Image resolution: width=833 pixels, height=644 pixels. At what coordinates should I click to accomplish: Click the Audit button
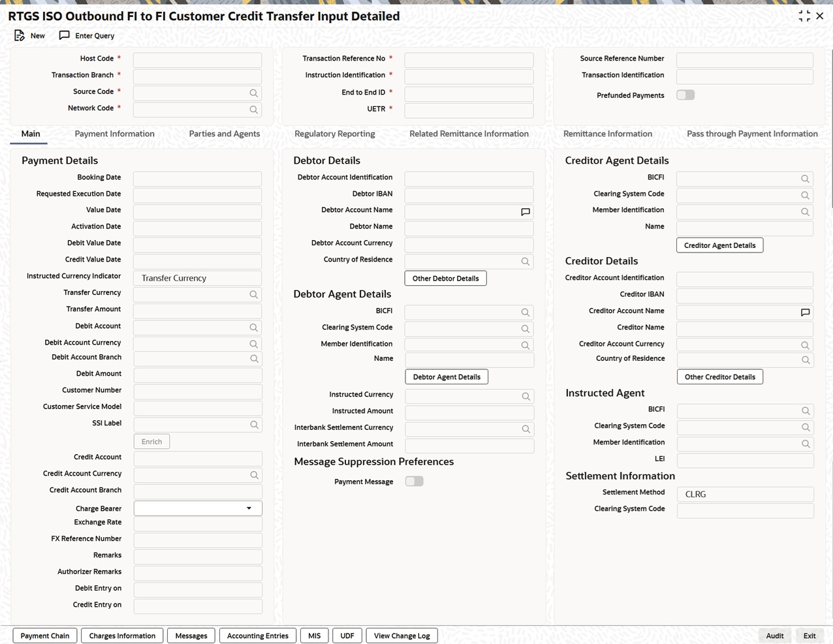(775, 636)
